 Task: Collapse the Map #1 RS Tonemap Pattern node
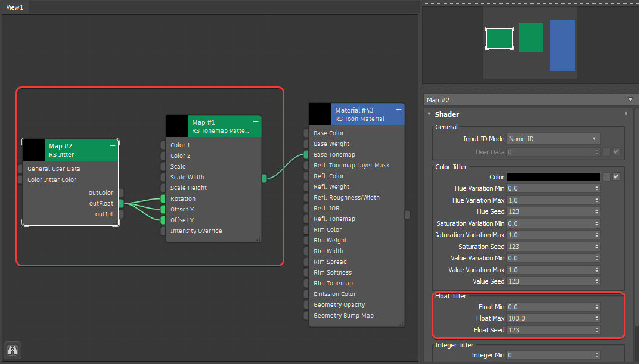tap(256, 122)
